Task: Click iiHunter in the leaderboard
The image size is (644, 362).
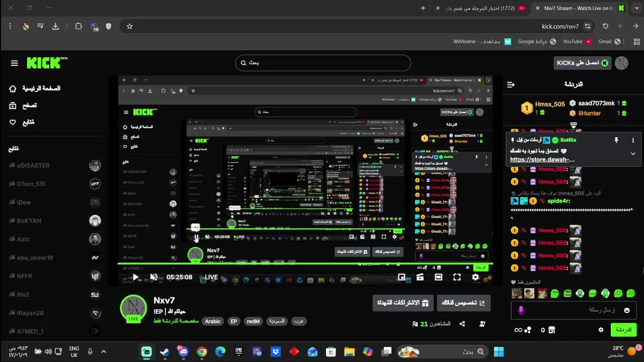Action: click(589, 113)
